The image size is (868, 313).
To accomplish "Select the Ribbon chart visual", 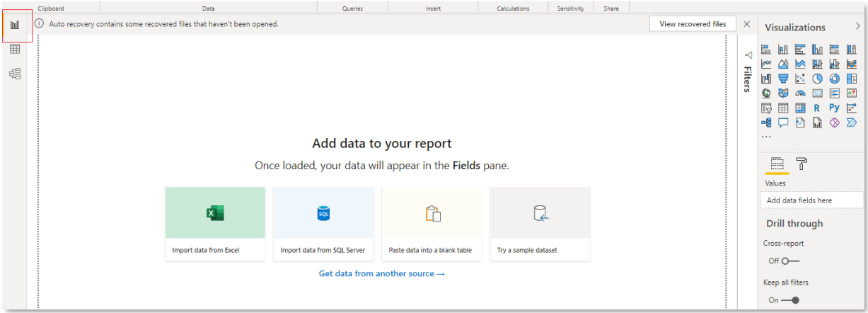I will point(851,64).
